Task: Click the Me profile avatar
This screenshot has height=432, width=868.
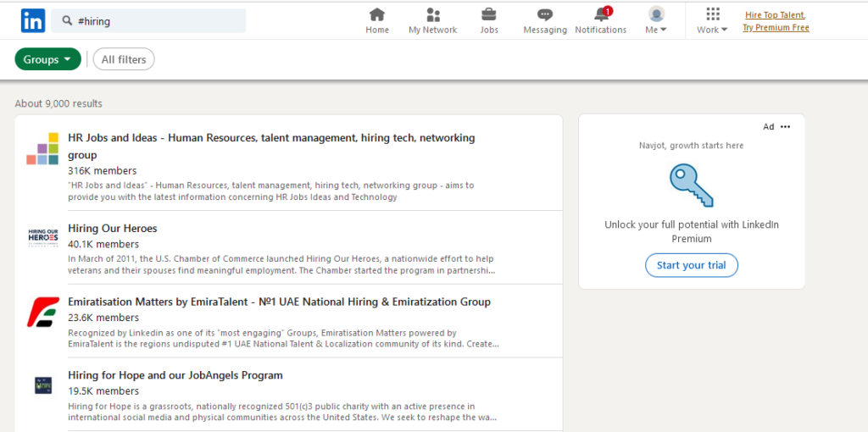Action: (657, 14)
